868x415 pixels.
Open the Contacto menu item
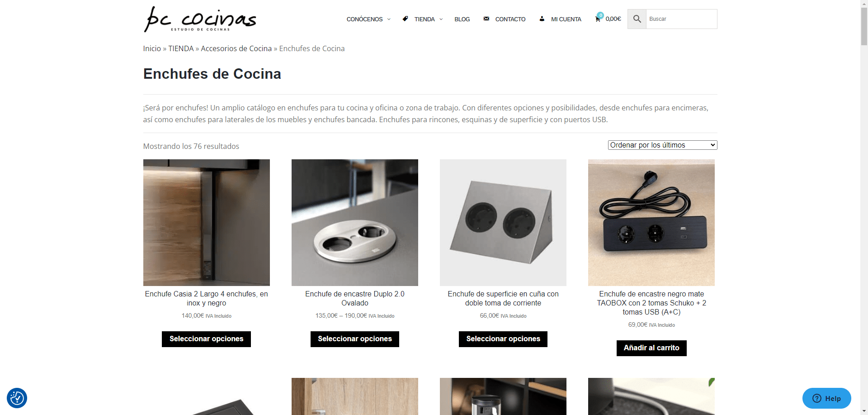pos(510,19)
